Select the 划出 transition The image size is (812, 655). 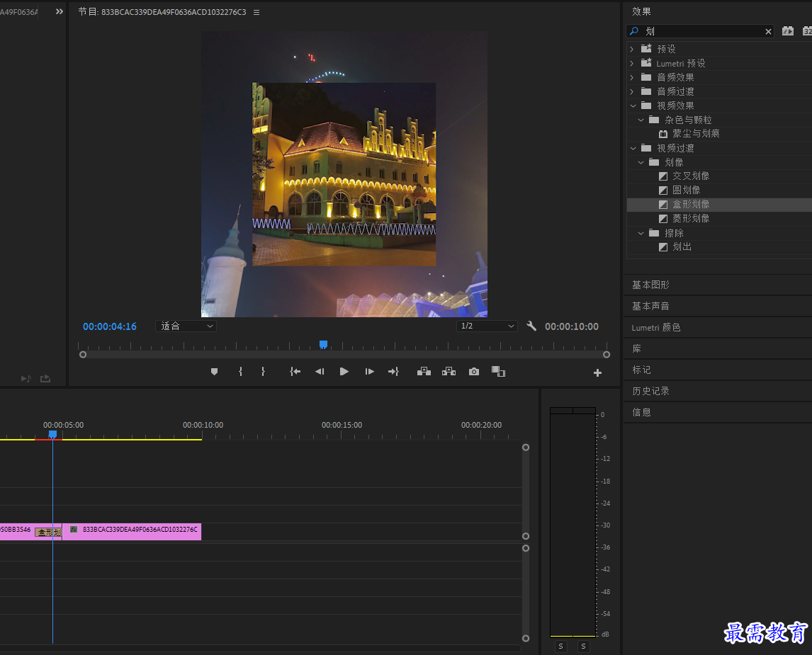click(x=682, y=247)
